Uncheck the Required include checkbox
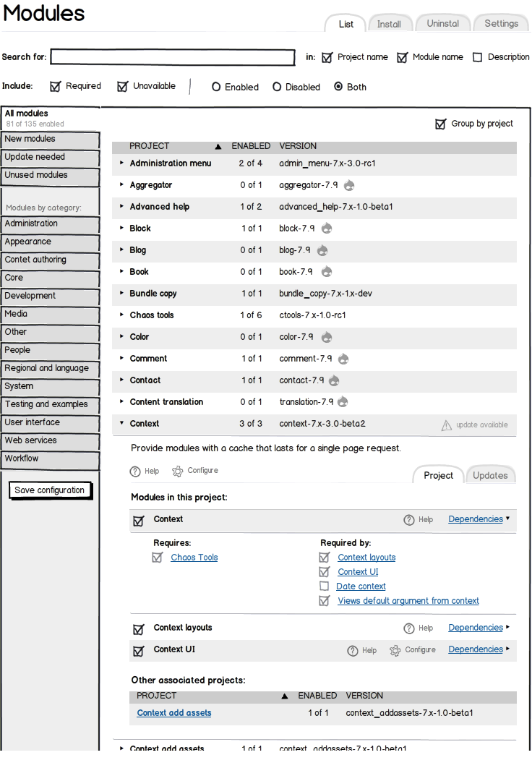 tap(56, 86)
